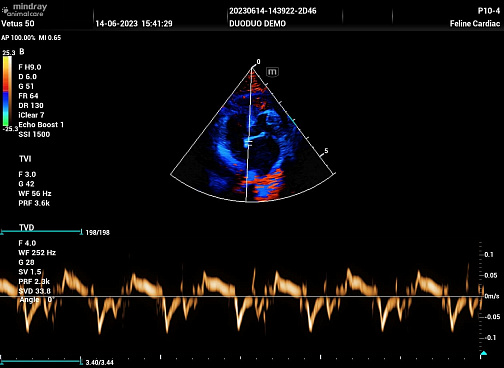
Task: Click the iClear 7 parameter
Action: click(31, 115)
